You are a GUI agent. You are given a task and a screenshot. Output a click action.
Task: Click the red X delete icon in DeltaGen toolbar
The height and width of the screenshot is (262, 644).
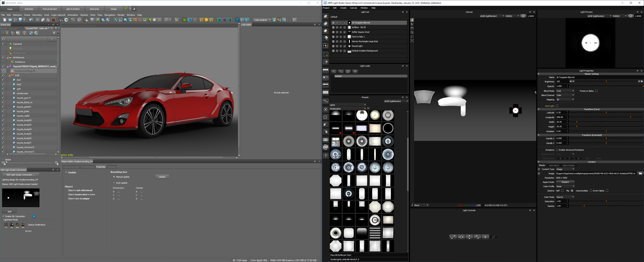53,20
